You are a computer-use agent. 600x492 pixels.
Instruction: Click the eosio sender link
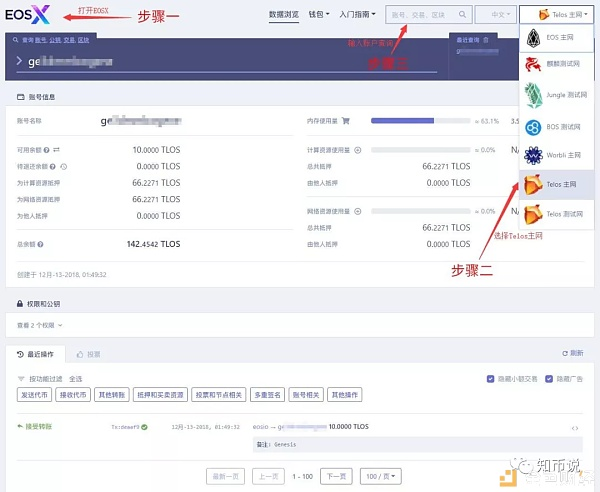click(x=260, y=427)
